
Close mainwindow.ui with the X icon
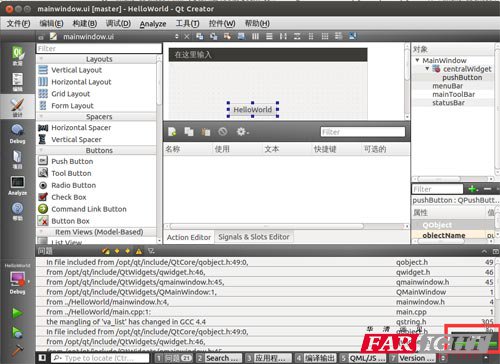coord(187,36)
